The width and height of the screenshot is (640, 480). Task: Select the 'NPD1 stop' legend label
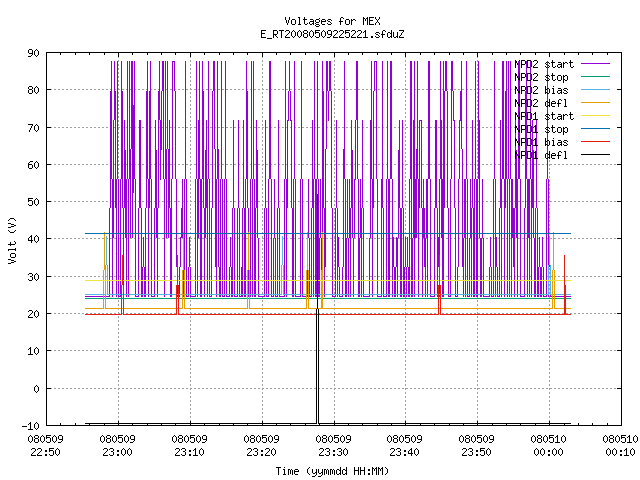pyautogui.click(x=541, y=129)
